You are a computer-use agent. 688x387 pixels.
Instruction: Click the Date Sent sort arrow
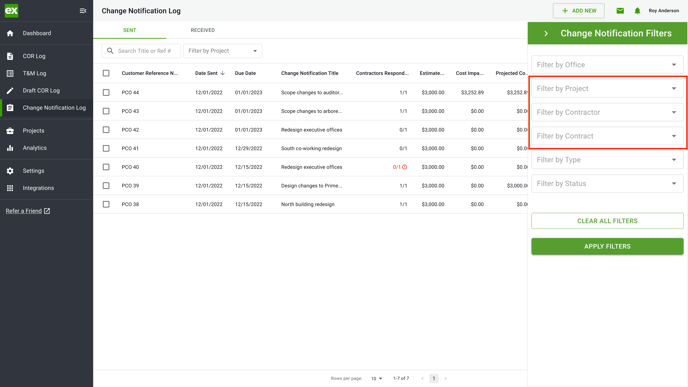(222, 73)
